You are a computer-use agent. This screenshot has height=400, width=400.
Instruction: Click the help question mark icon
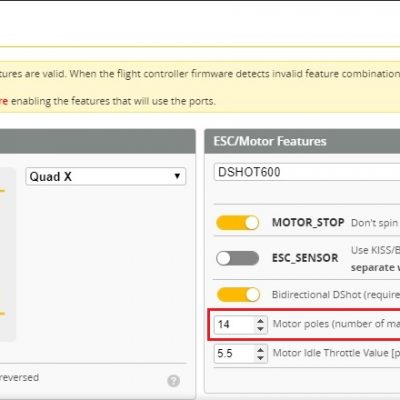point(173,381)
